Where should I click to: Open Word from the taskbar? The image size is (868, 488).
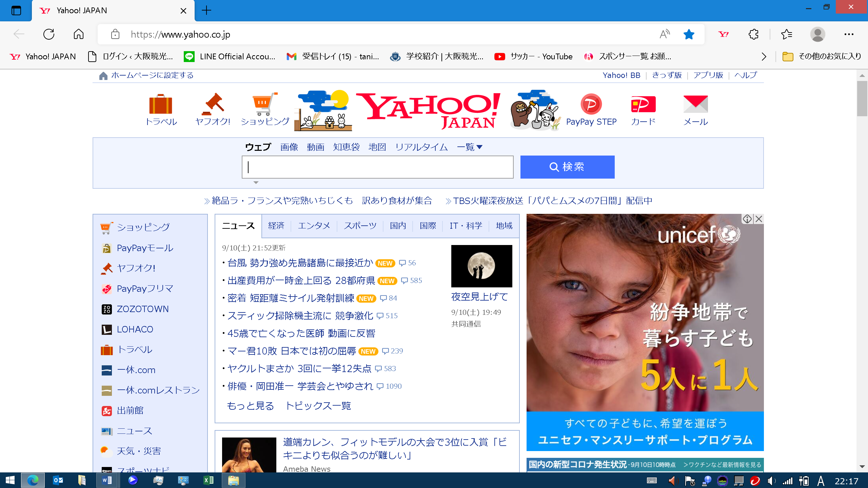tap(107, 480)
